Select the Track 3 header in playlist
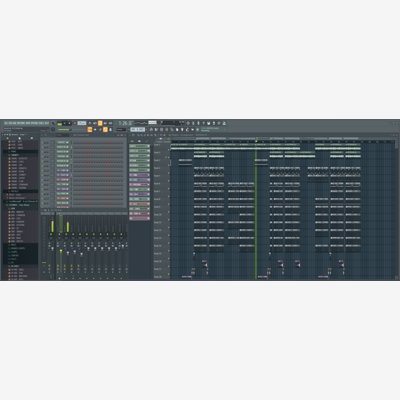 161,162
